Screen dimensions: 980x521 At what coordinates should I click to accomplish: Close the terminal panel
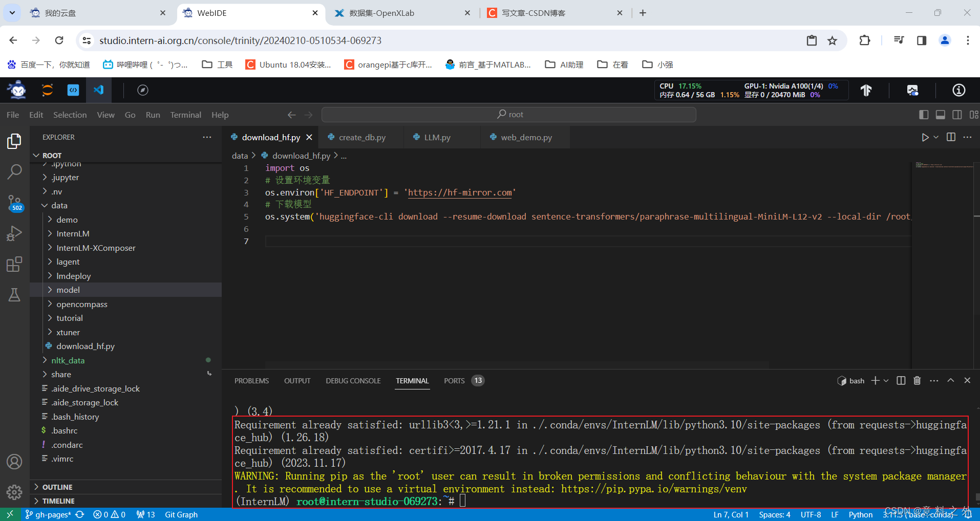[967, 380]
